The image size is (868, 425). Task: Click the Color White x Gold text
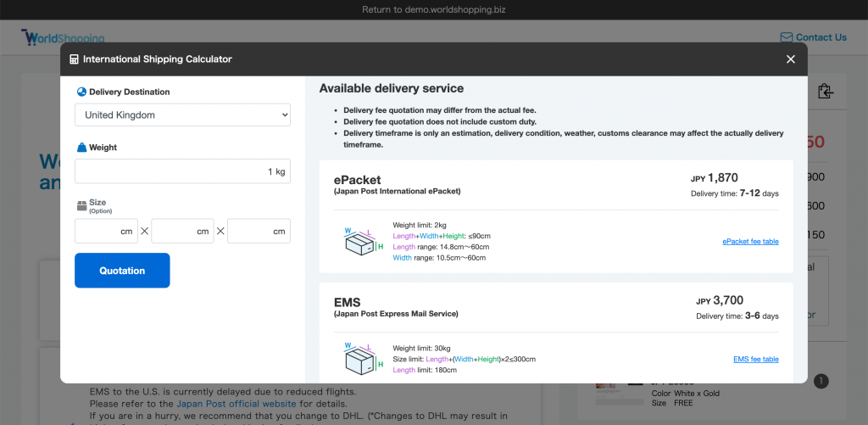pos(685,394)
